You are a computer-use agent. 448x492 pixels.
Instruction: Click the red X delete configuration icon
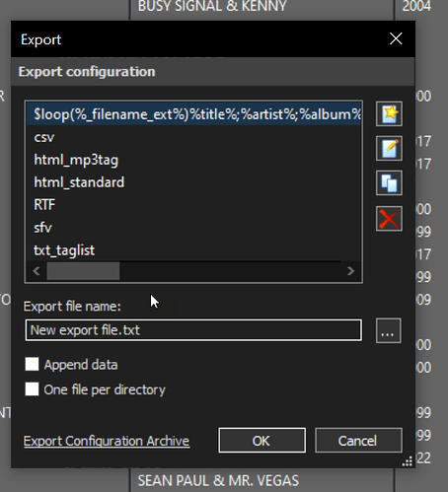[x=389, y=219]
